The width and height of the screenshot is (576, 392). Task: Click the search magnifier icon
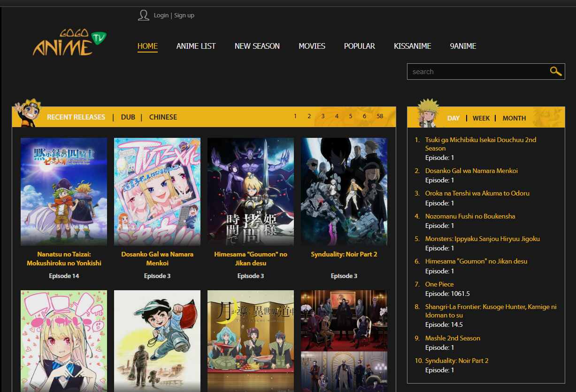coord(555,71)
